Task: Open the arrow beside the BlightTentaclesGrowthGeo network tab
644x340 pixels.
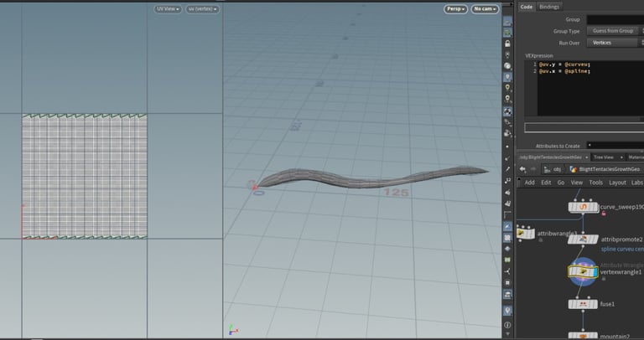Action: point(586,157)
